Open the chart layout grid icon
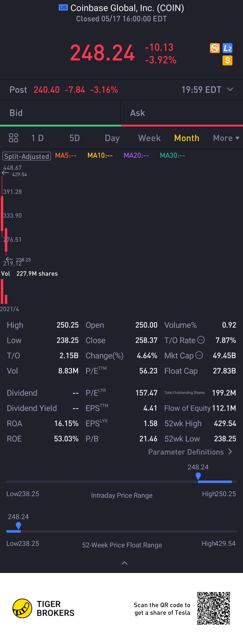 tap(13, 138)
